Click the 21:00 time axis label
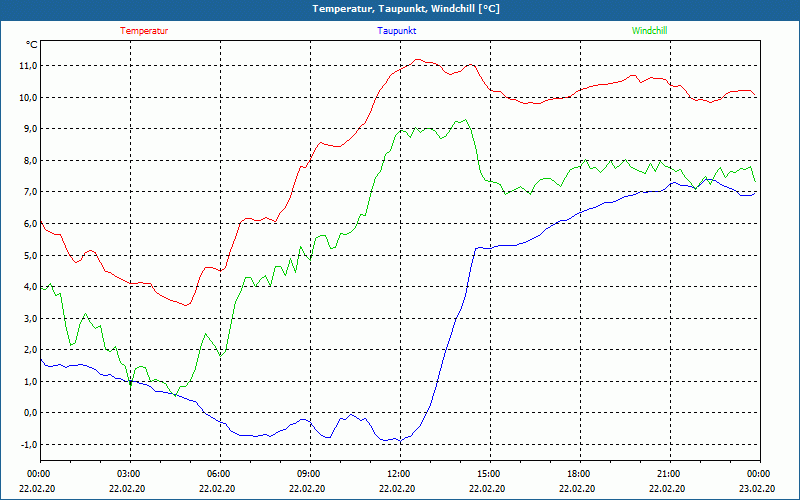800x500 pixels. point(670,474)
